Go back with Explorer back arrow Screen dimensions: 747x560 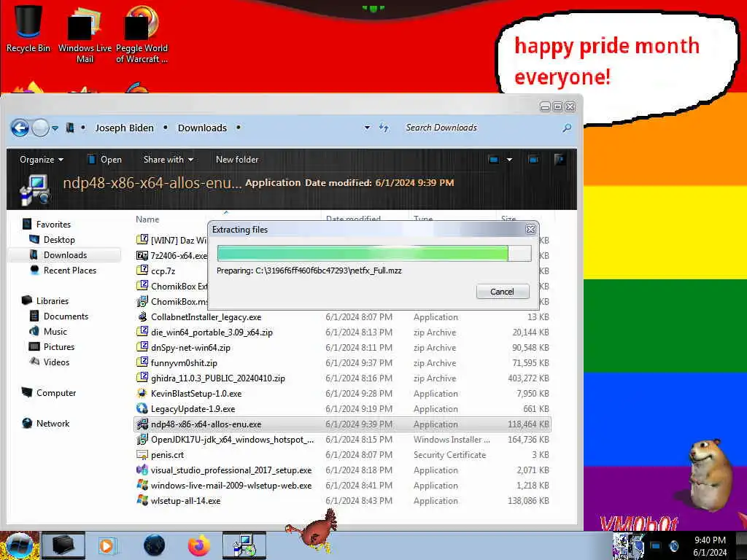click(20, 128)
